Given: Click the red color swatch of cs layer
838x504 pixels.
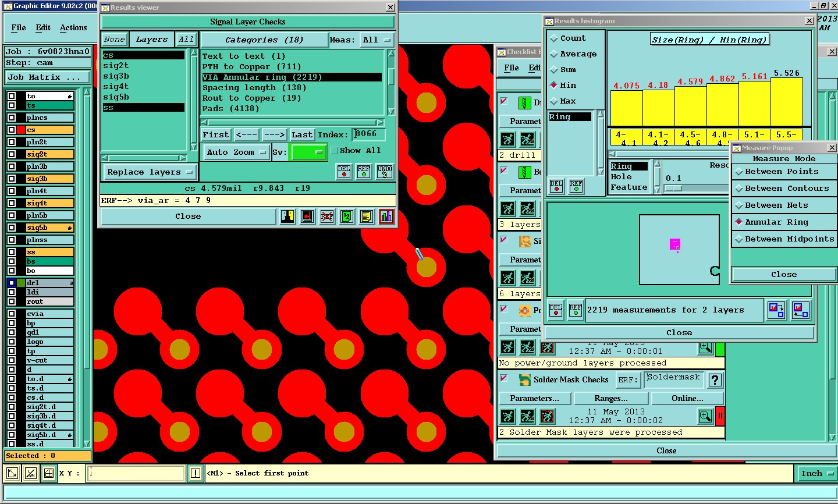Looking at the screenshot, I should (21, 130).
